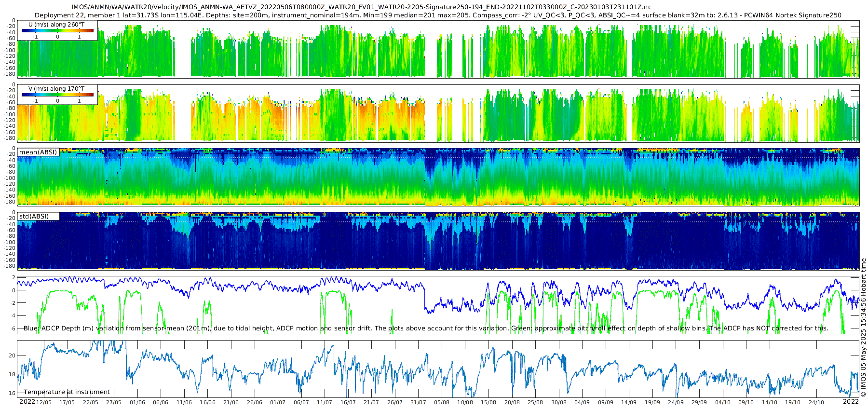
Task: Click the 2022 year label at left
Action: tap(27, 402)
